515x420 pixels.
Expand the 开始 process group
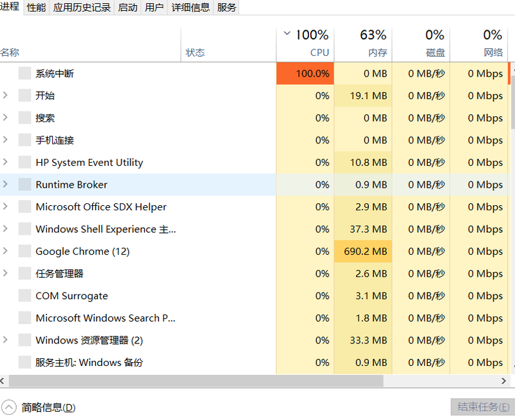[x=6, y=96]
